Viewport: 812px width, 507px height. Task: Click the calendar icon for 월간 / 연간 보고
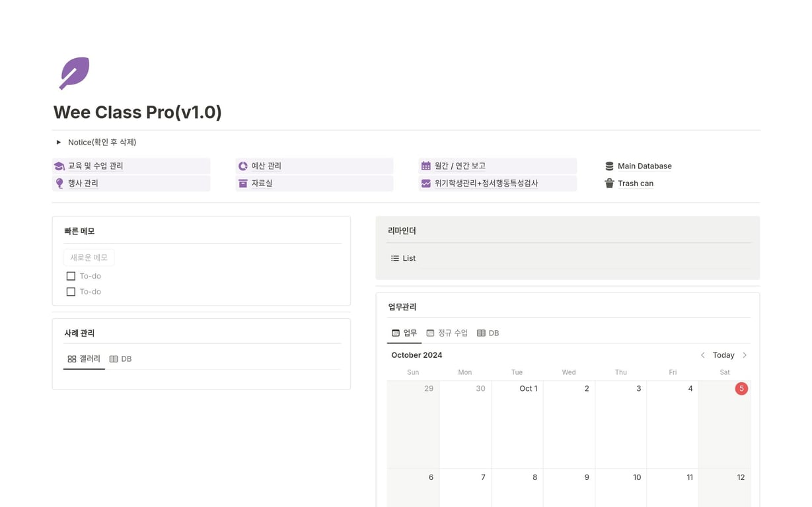tap(426, 166)
